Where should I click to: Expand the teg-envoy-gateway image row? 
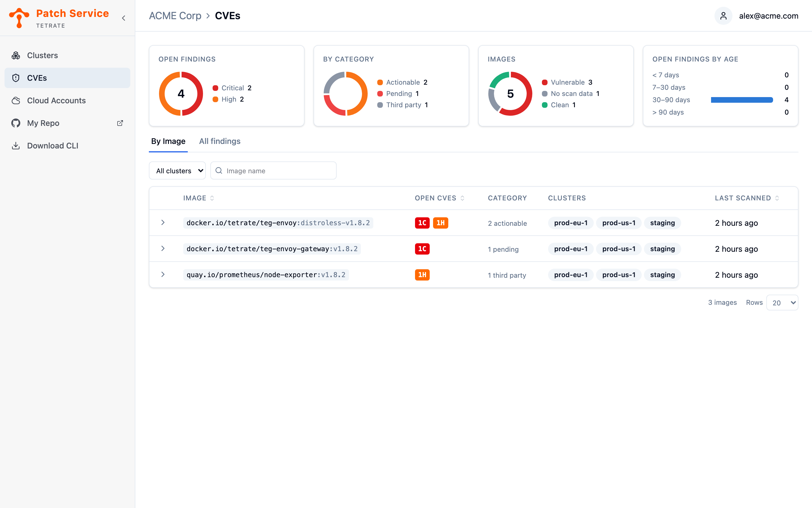[x=163, y=249]
